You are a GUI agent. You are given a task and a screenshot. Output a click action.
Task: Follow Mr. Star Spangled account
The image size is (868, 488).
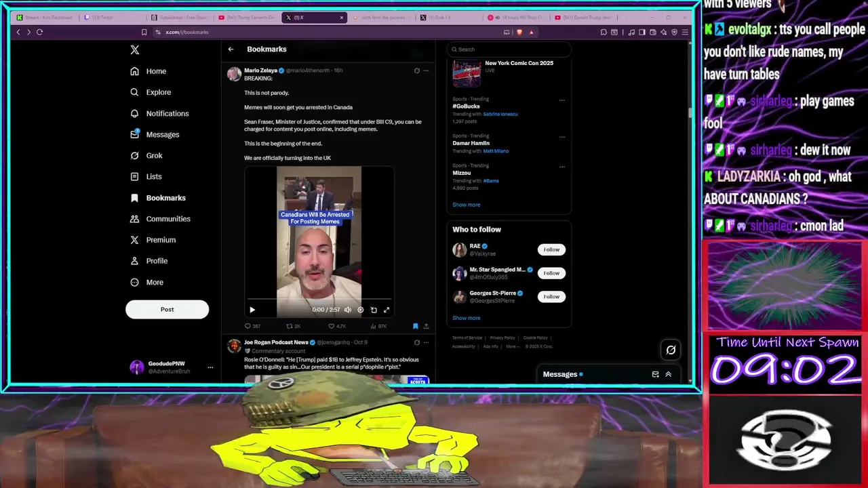click(551, 273)
